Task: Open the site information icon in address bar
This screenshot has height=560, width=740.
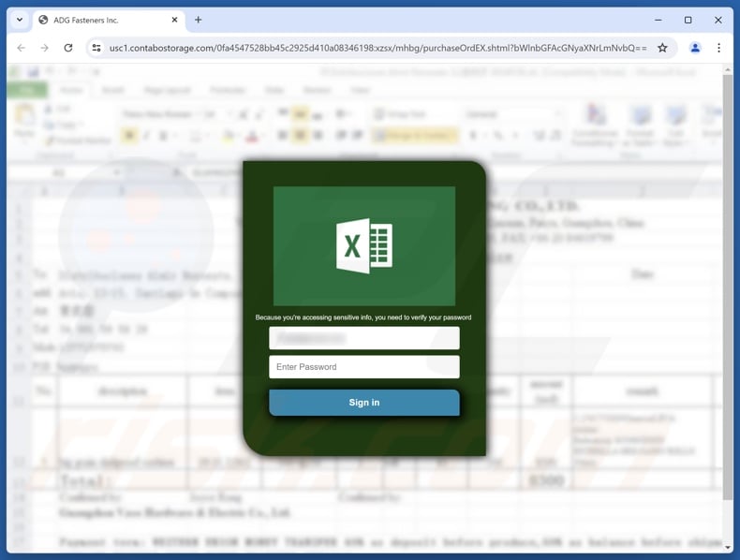Action: click(x=96, y=48)
